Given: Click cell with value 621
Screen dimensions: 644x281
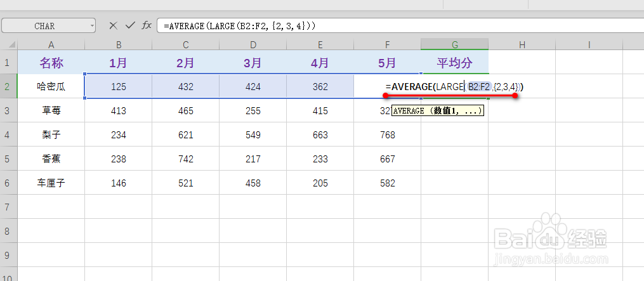Looking at the screenshot, I should coord(186,134).
